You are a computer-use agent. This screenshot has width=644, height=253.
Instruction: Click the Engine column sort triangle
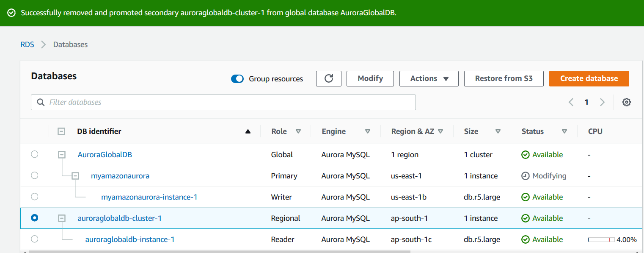(x=368, y=131)
